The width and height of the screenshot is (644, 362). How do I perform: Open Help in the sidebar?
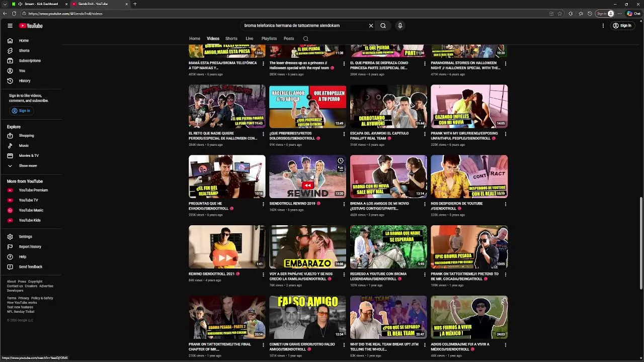pyautogui.click(x=31, y=256)
